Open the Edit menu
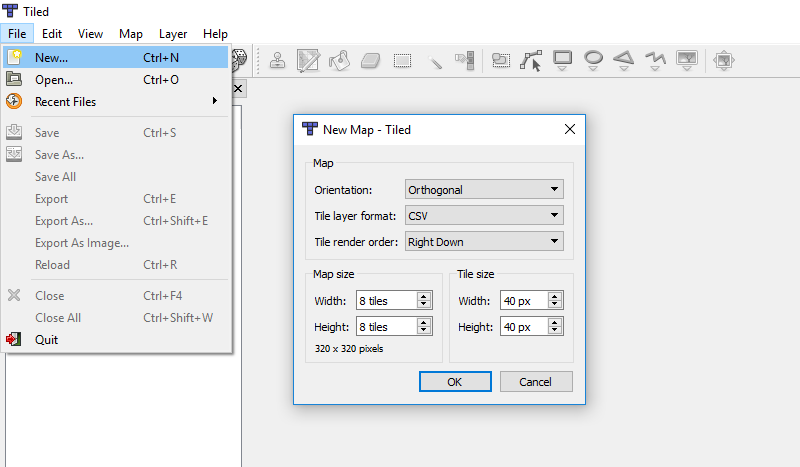The width and height of the screenshot is (800, 467). pyautogui.click(x=52, y=34)
